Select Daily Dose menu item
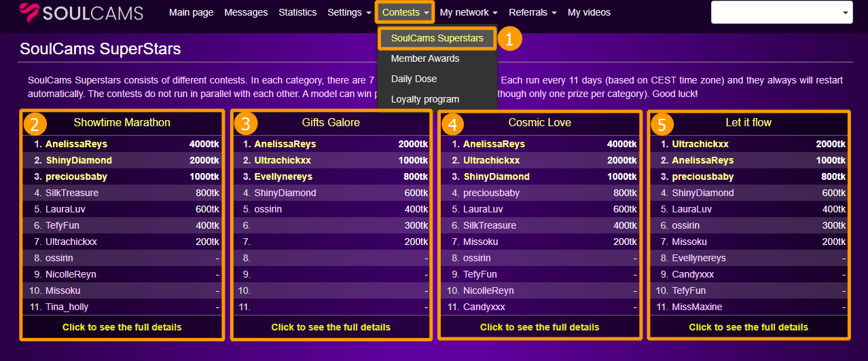The width and height of the screenshot is (868, 361). (414, 79)
